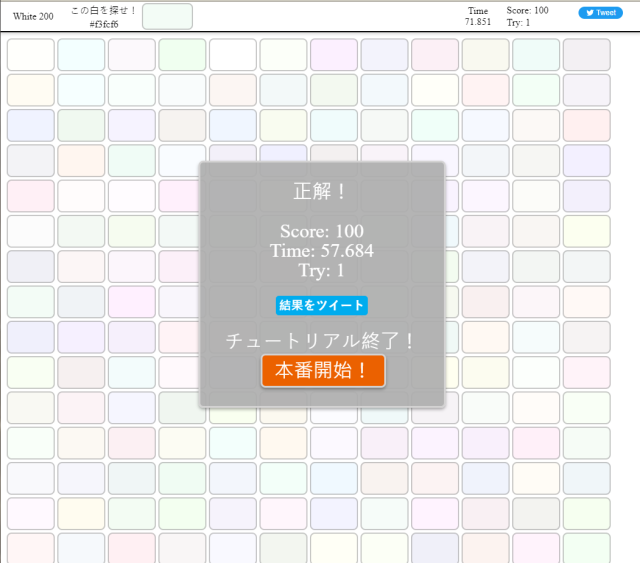Click the 正解！ heading in the result dialog
Image resolution: width=640 pixels, height=563 pixels.
pyautogui.click(x=321, y=191)
